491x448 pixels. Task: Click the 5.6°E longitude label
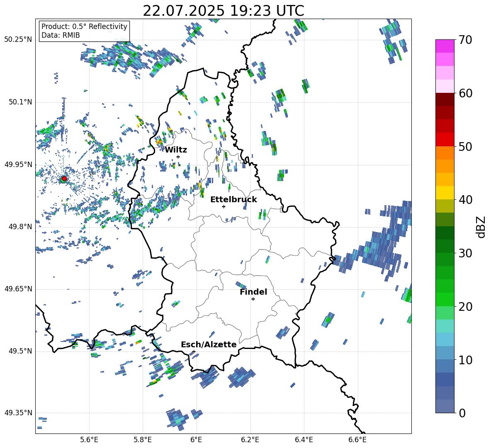click(89, 440)
